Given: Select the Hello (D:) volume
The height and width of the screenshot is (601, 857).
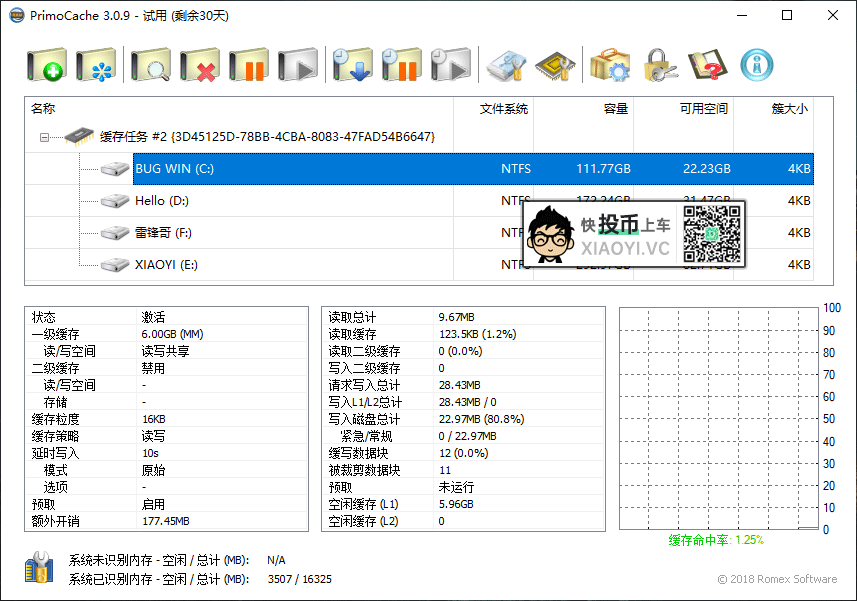Looking at the screenshot, I should (x=161, y=201).
